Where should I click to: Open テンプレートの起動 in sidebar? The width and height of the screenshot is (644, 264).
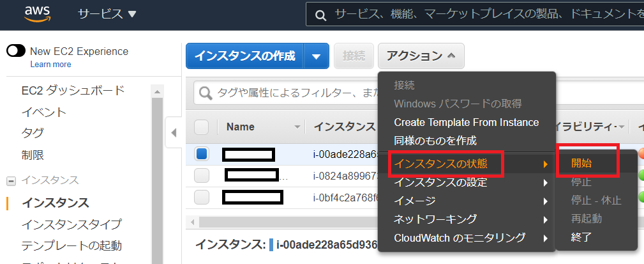pyautogui.click(x=71, y=246)
